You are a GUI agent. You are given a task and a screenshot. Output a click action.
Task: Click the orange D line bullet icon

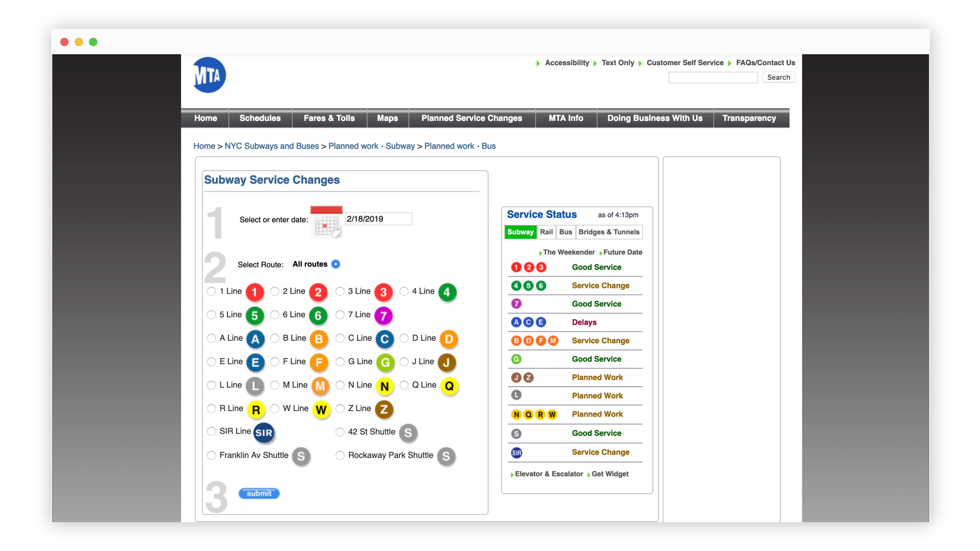coord(449,339)
